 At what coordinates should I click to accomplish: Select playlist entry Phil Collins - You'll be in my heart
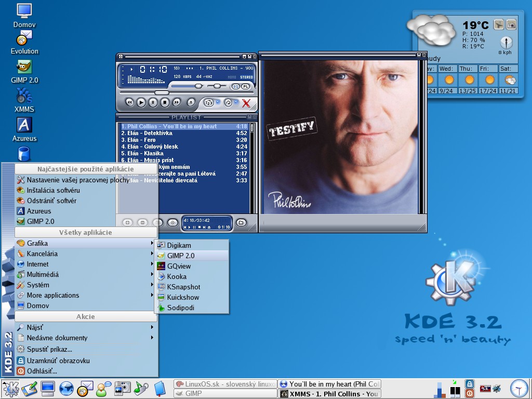point(184,126)
